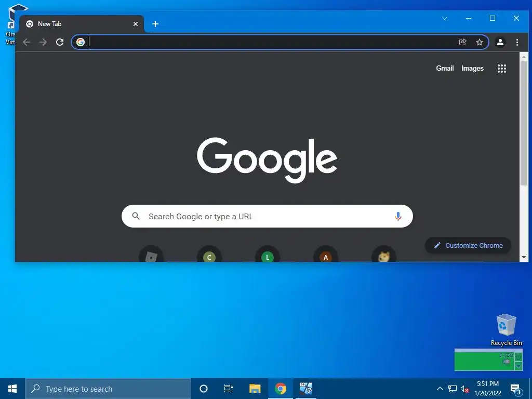The width and height of the screenshot is (532, 399).
Task: Open the Gmail link
Action: (x=445, y=68)
